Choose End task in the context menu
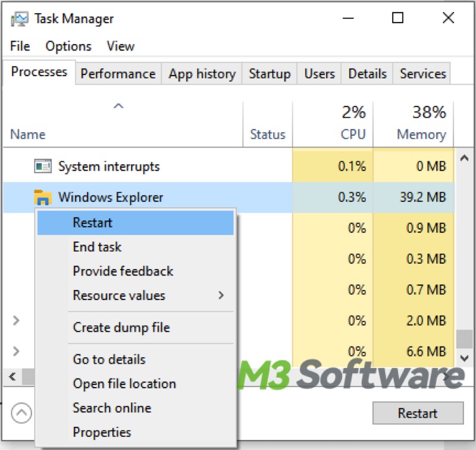The width and height of the screenshot is (476, 450). point(136,247)
